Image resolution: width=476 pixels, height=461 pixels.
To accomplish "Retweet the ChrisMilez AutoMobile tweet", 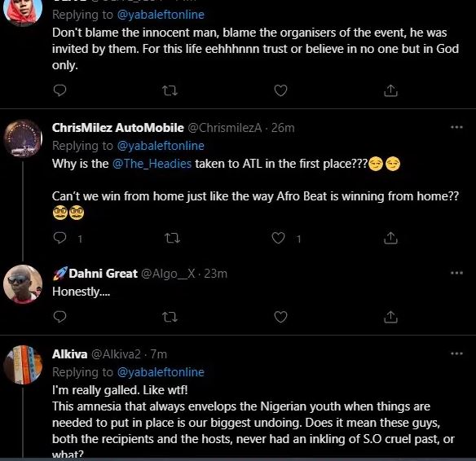I will pyautogui.click(x=172, y=238).
